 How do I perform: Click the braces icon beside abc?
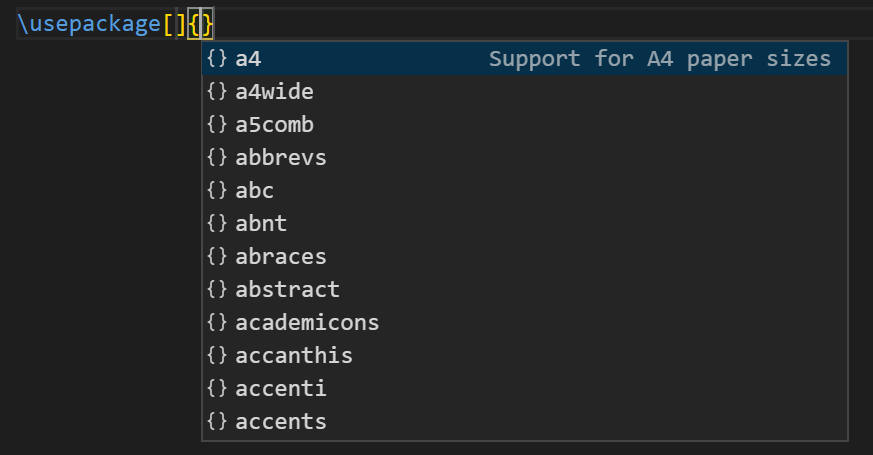click(x=217, y=191)
